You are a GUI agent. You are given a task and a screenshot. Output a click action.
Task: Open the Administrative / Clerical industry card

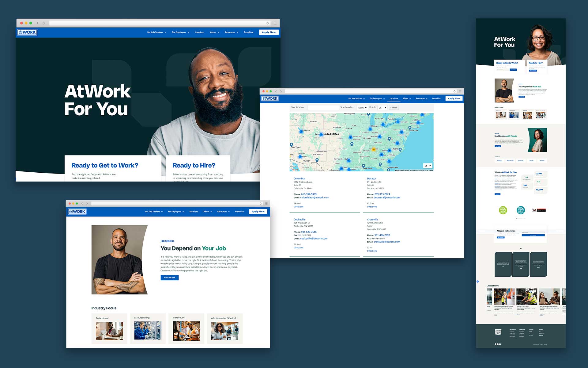[225, 328]
